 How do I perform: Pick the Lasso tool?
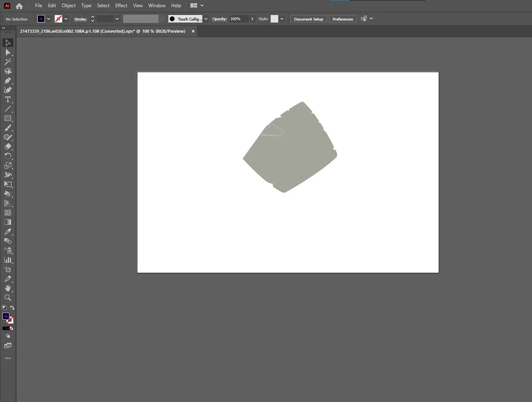pyautogui.click(x=8, y=71)
